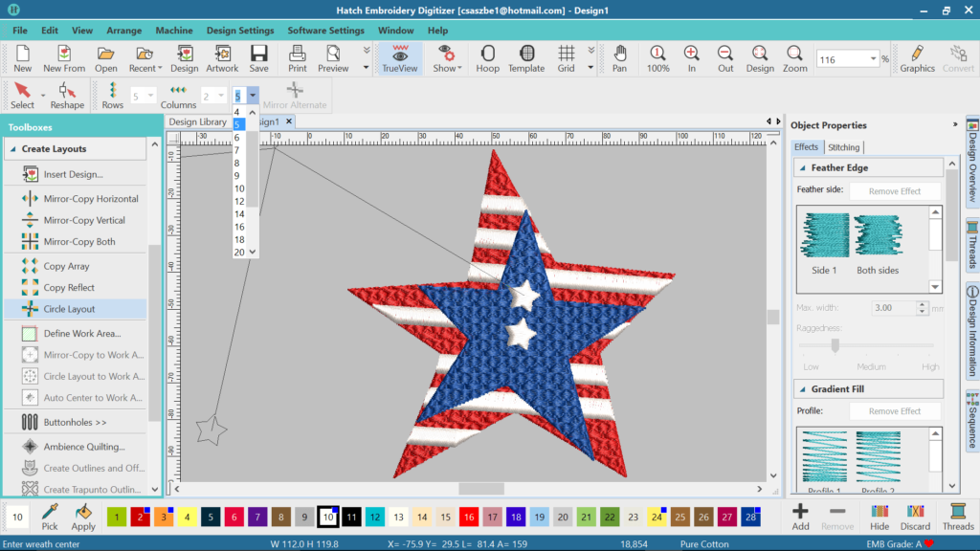Click the Pan hand tool

pyautogui.click(x=620, y=57)
